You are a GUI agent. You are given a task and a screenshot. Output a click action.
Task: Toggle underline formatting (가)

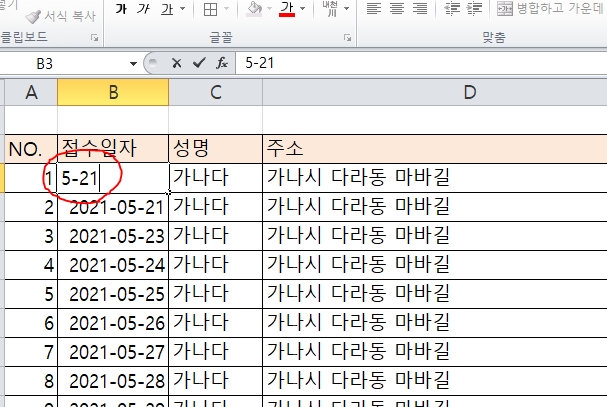pos(167,9)
